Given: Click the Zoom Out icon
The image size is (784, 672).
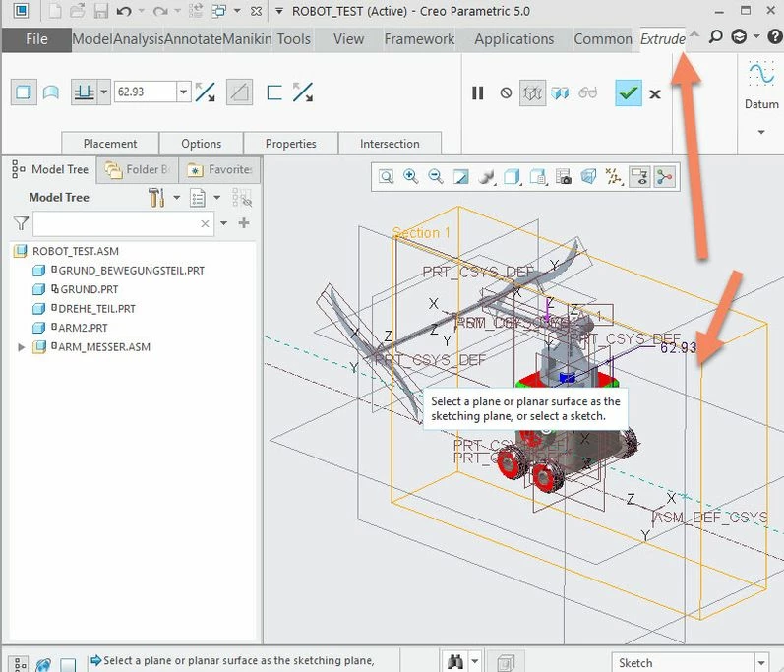Looking at the screenshot, I should tap(436, 176).
